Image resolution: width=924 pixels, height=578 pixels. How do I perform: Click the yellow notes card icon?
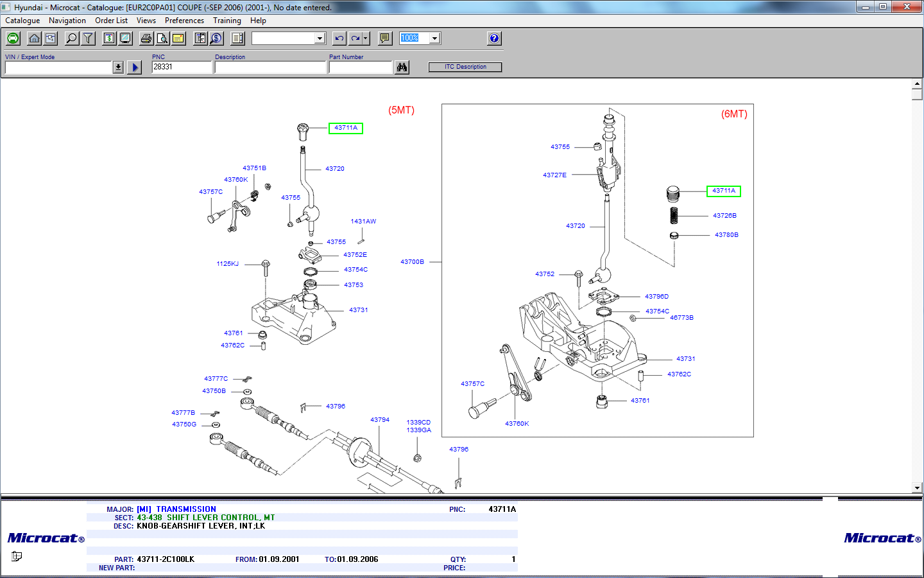click(x=178, y=39)
